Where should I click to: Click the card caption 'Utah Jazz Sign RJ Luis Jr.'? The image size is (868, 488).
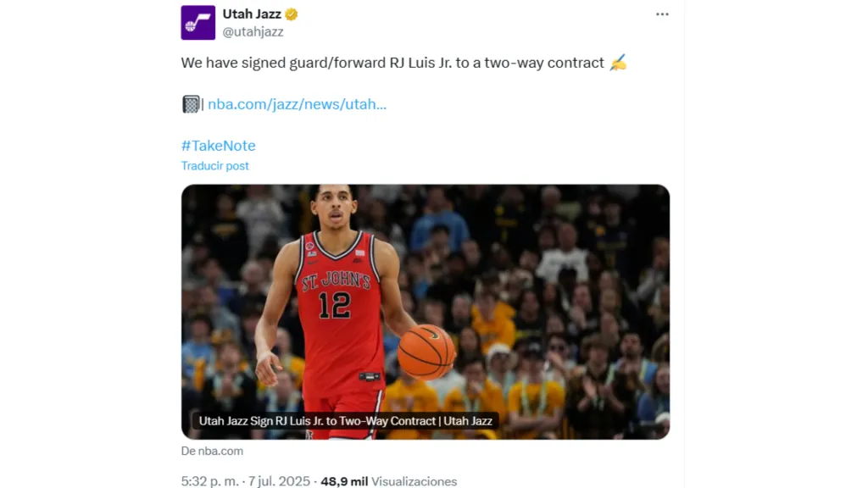pos(346,420)
